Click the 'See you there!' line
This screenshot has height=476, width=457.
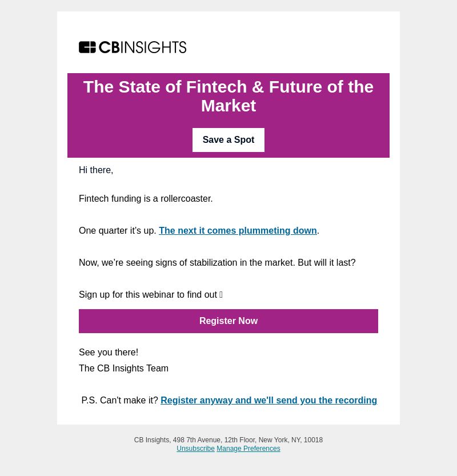pos(109,352)
